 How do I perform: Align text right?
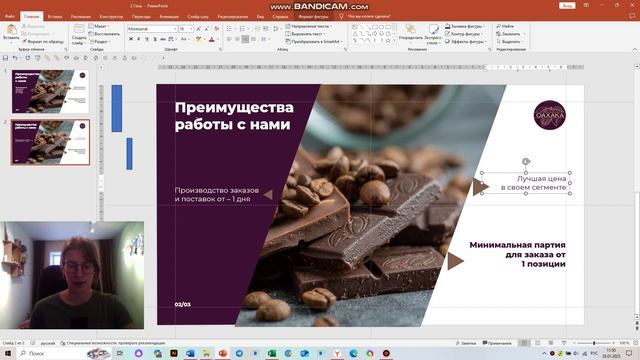pos(245,39)
